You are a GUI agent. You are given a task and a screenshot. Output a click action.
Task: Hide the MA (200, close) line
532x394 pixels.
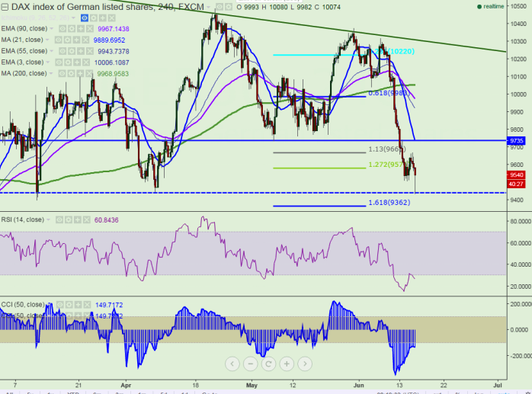(62, 74)
